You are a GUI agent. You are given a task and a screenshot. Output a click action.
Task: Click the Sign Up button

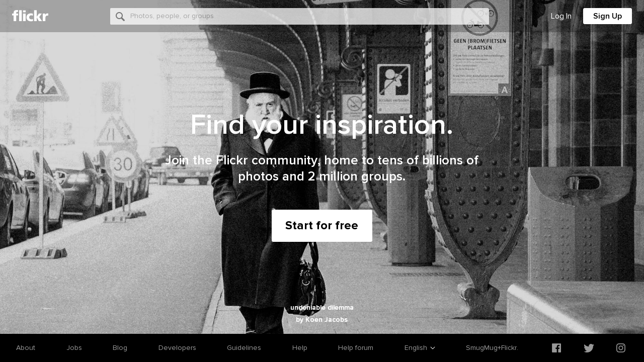(607, 16)
